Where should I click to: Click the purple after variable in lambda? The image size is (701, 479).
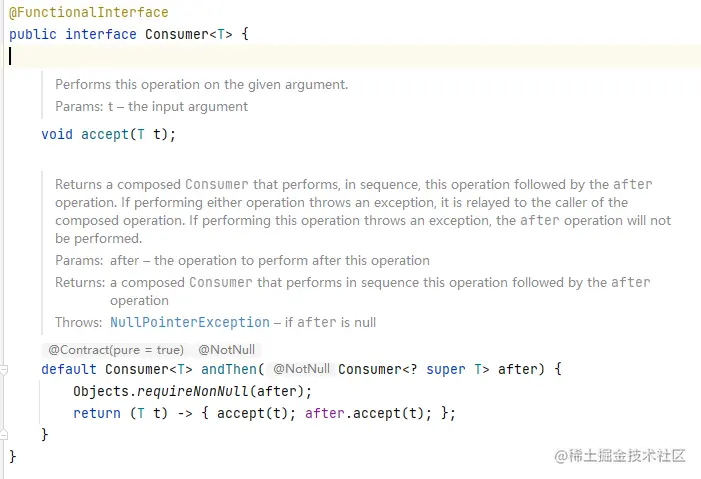[x=325, y=413]
